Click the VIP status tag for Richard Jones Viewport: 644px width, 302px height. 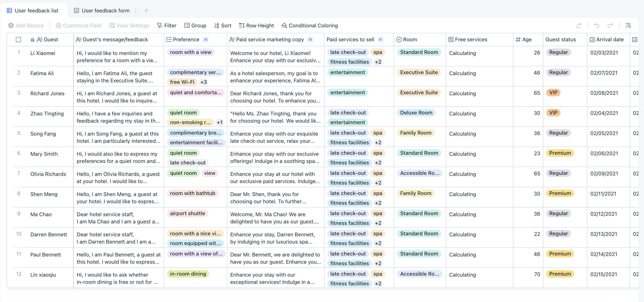click(553, 93)
